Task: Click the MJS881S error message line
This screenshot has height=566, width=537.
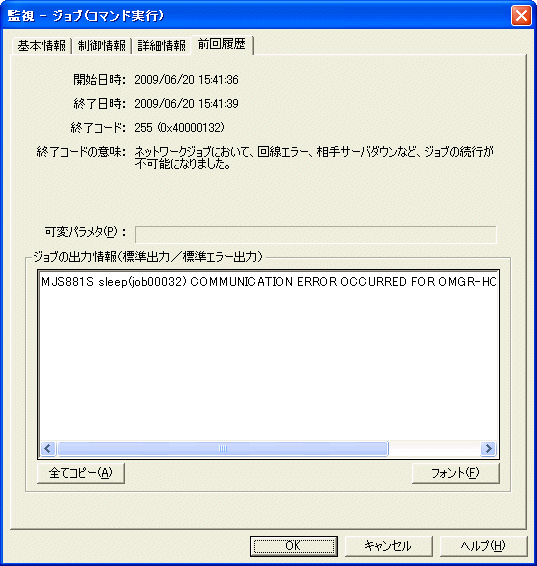Action: pyautogui.click(x=268, y=282)
